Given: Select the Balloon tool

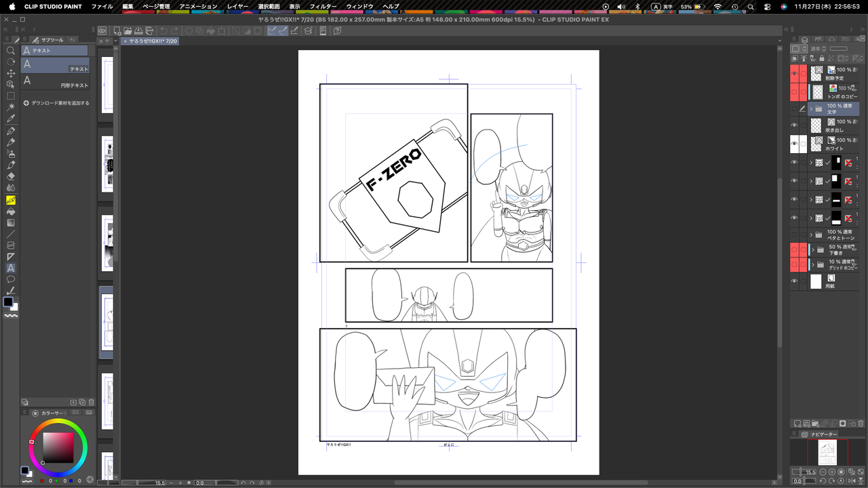Looking at the screenshot, I should point(11,279).
